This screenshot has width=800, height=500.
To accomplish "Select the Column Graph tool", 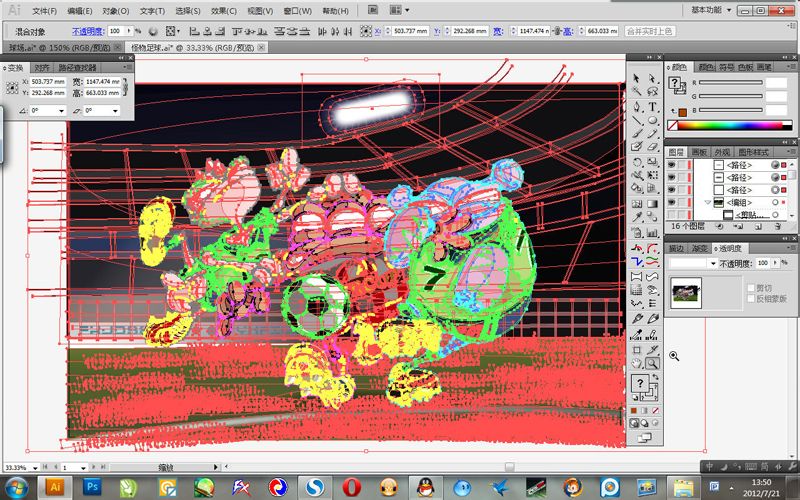I will tap(652, 233).
